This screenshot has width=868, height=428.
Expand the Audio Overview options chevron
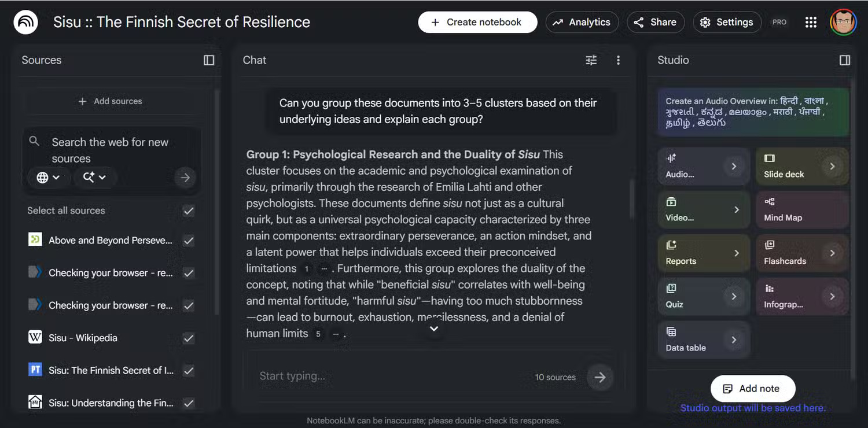[x=734, y=167]
